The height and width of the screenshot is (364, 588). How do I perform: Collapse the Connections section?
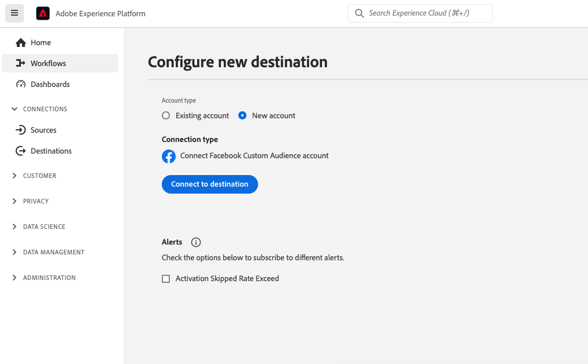[14, 109]
